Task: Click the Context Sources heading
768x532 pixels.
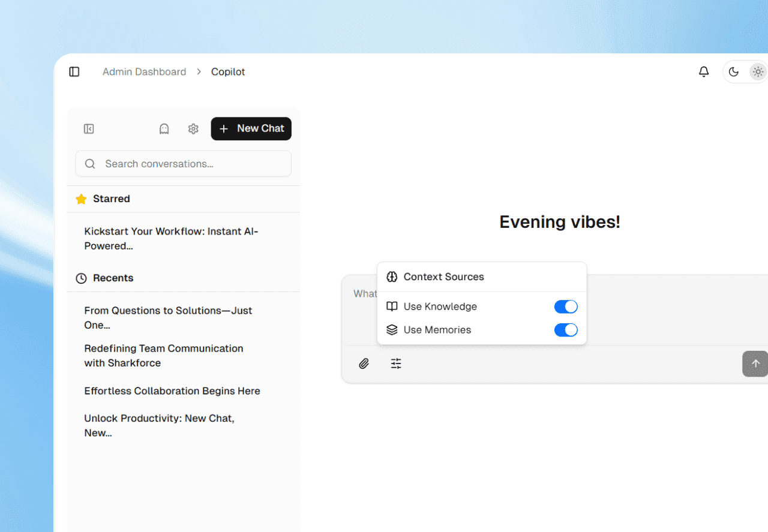Action: click(443, 277)
